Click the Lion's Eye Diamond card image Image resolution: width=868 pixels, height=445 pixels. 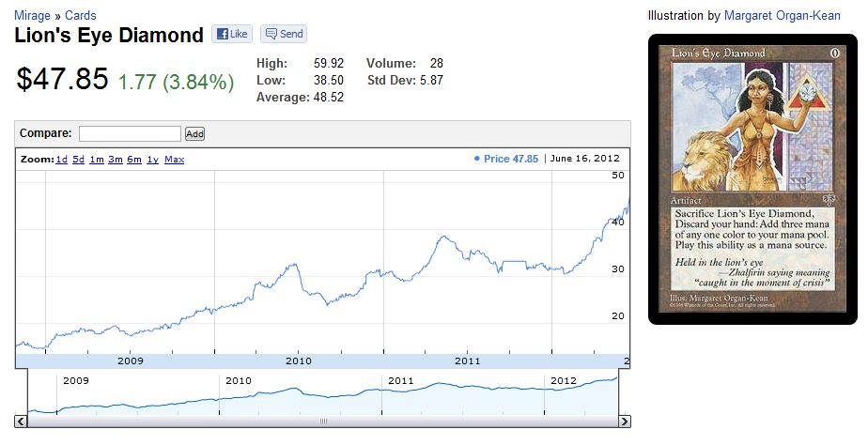[752, 178]
